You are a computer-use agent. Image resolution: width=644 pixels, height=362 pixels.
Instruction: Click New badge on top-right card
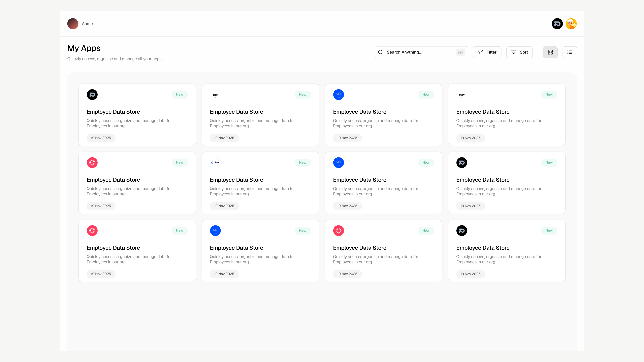tap(549, 95)
